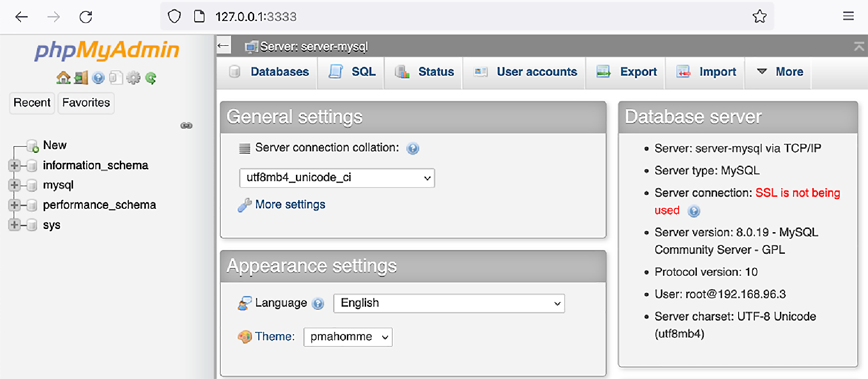868x379 pixels.
Task: Open the Export tab
Action: (x=626, y=72)
